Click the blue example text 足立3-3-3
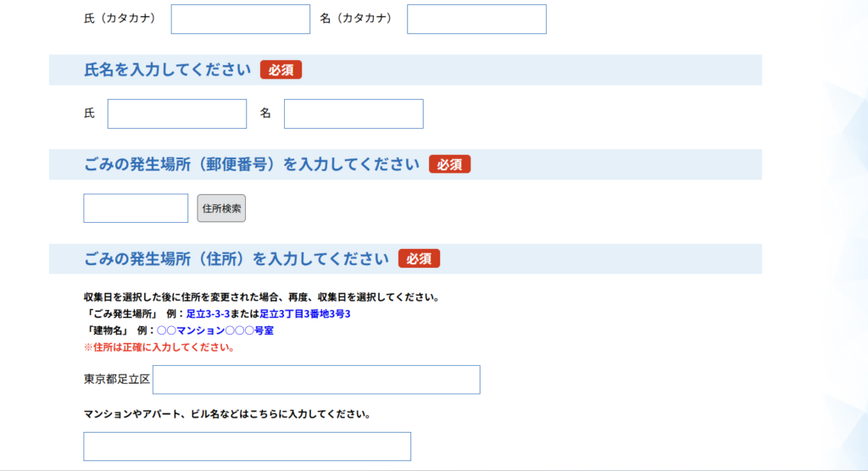The height and width of the screenshot is (471, 868). coord(208,314)
